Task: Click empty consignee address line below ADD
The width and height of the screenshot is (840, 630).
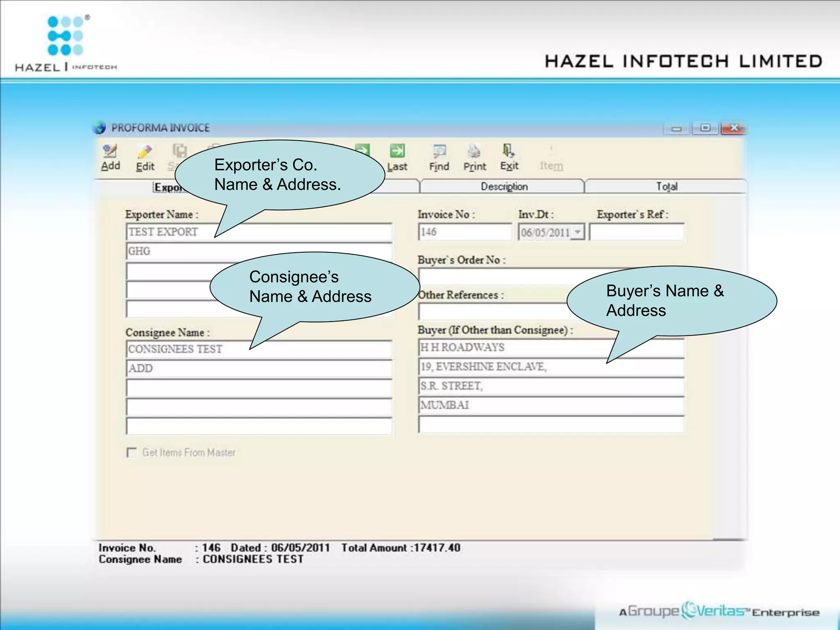Action: pyautogui.click(x=259, y=388)
